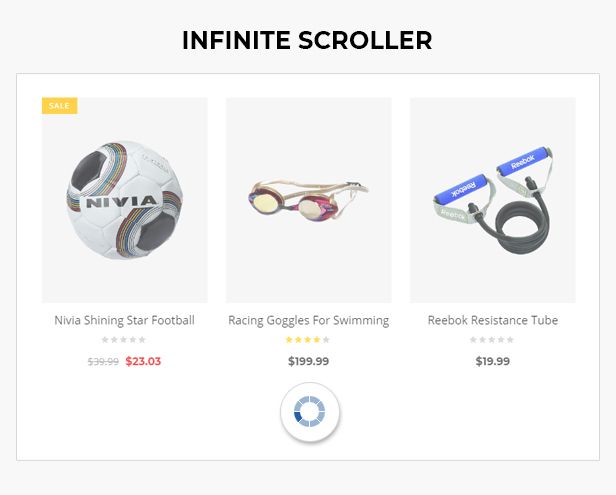Select the first star for Nivia football

tap(106, 340)
